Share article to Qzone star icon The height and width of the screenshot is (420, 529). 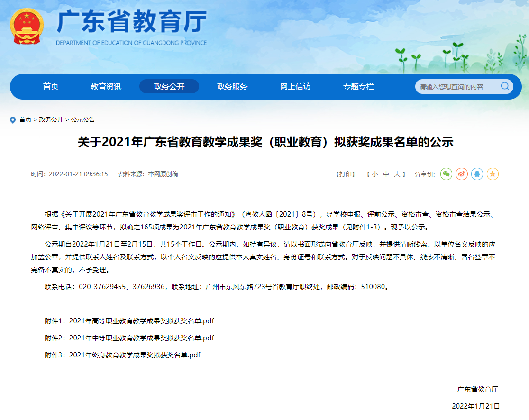click(493, 174)
